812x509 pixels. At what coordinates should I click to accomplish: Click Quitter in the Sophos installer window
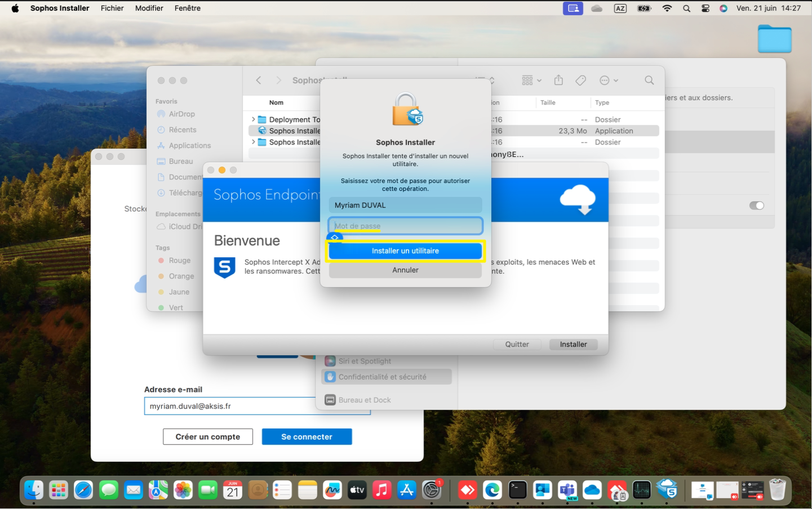pyautogui.click(x=517, y=345)
